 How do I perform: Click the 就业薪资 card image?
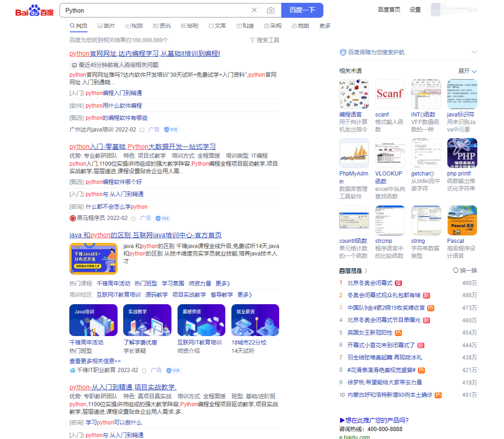[x=255, y=320]
